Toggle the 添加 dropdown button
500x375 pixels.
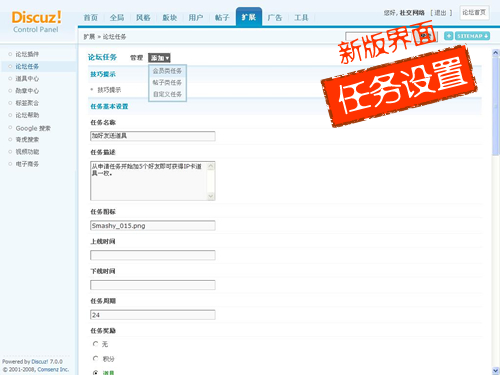click(159, 58)
